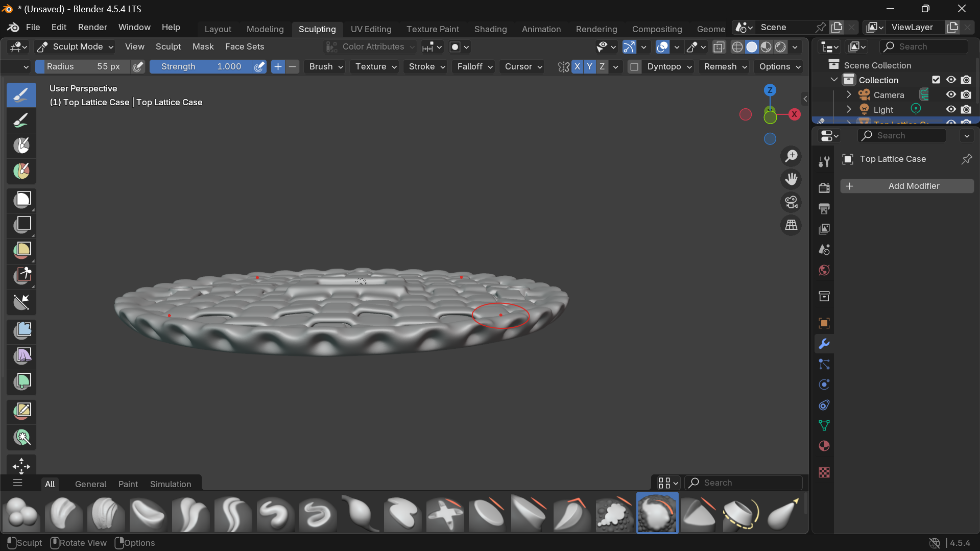Open Brush settings dropdown
The width and height of the screenshot is (980, 551).
[326, 67]
